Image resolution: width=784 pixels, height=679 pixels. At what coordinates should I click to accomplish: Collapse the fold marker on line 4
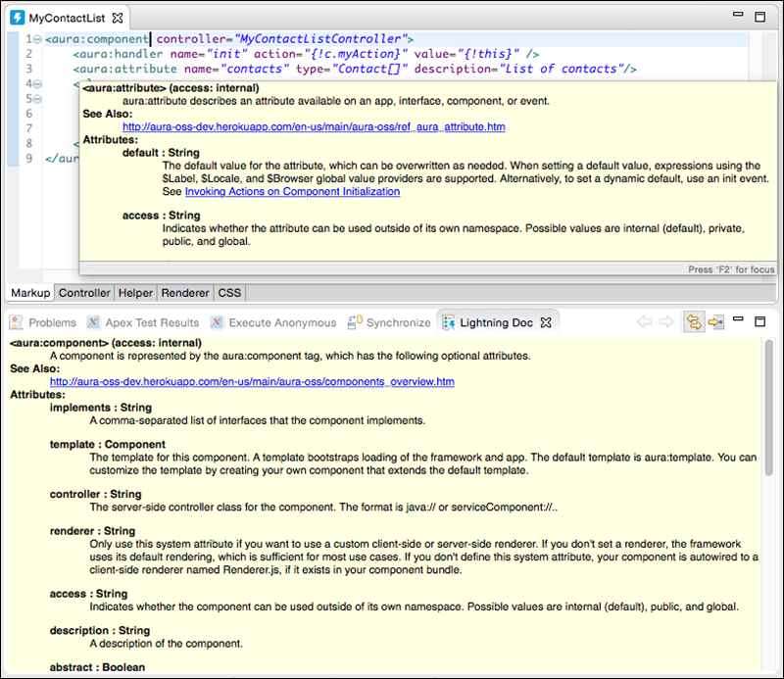(37, 84)
